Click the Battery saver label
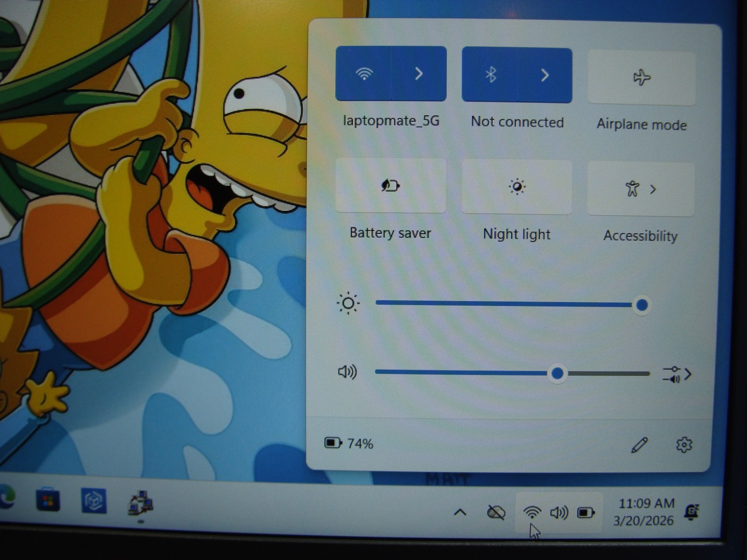Image resolution: width=747 pixels, height=560 pixels. (x=390, y=233)
